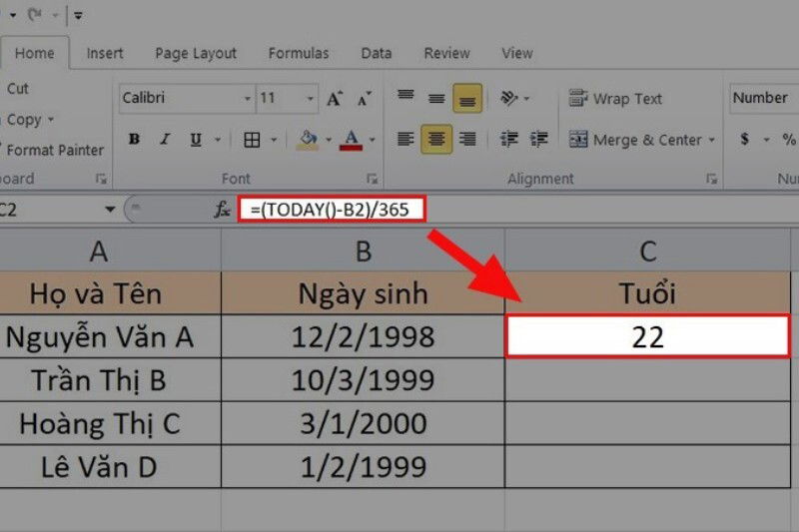Click the Orientation text rotation icon
Image resolution: width=799 pixels, height=532 pixels.
[x=509, y=97]
